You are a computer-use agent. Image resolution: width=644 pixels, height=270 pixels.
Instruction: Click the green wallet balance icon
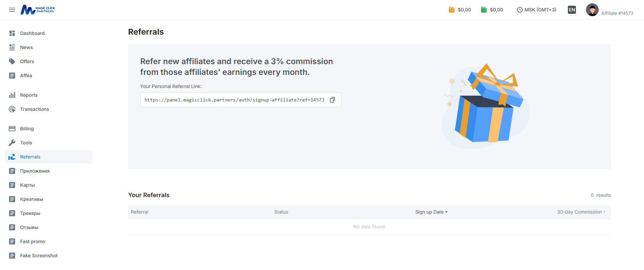[484, 10]
